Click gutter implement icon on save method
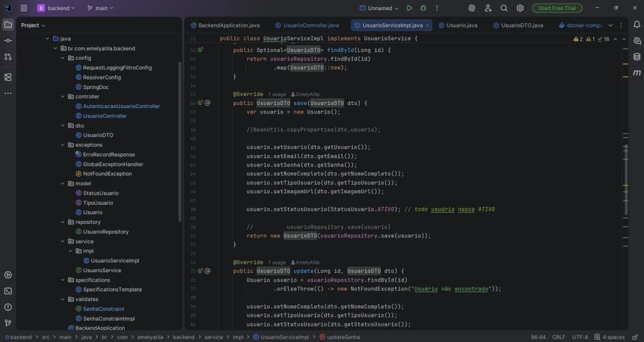644x342 pixels. tap(200, 103)
